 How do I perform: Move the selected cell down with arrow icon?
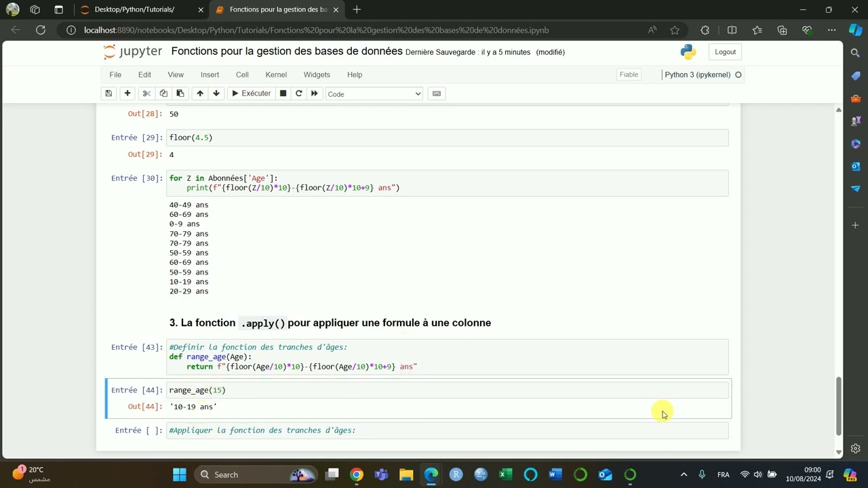(216, 94)
